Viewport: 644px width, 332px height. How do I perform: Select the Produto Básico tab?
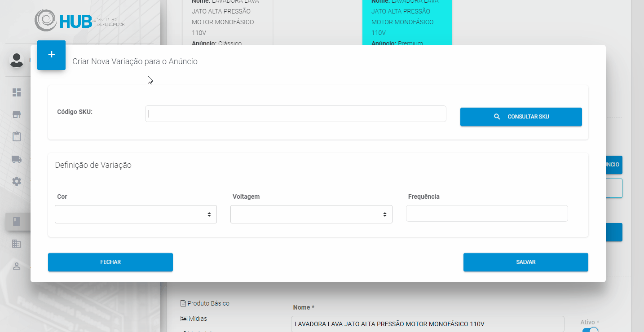pos(205,303)
